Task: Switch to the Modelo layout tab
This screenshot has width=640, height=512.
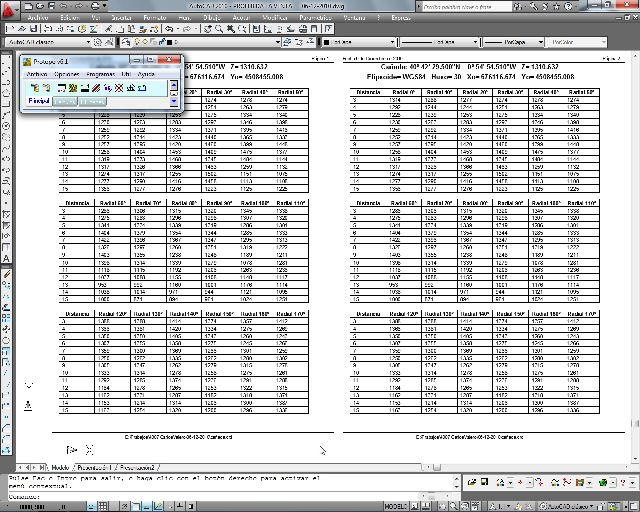Action: (60, 467)
